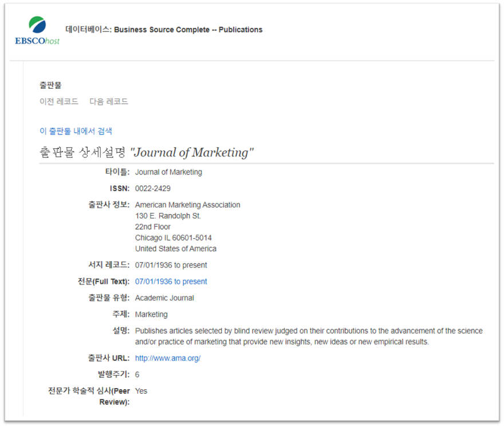This screenshot has height=427, width=504.
Task: Click the 전문가 학술적 심사(Peer Review) label
Action: 89,396
